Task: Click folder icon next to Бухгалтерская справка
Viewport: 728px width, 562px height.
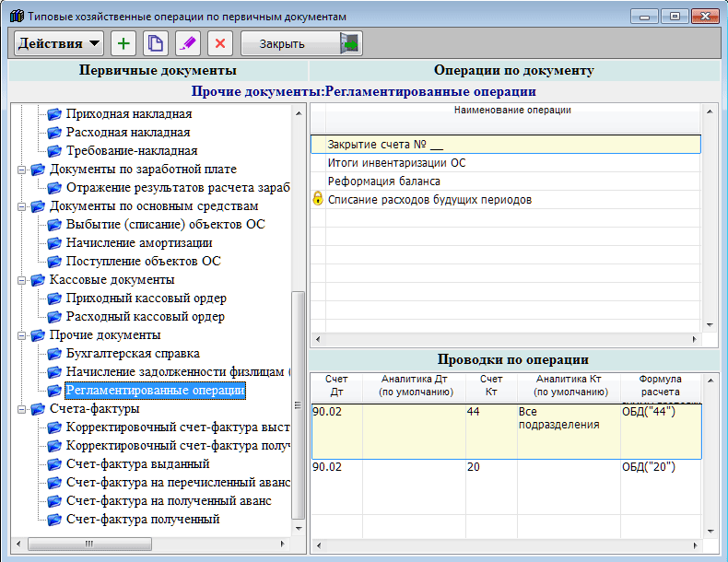Action: [x=54, y=353]
